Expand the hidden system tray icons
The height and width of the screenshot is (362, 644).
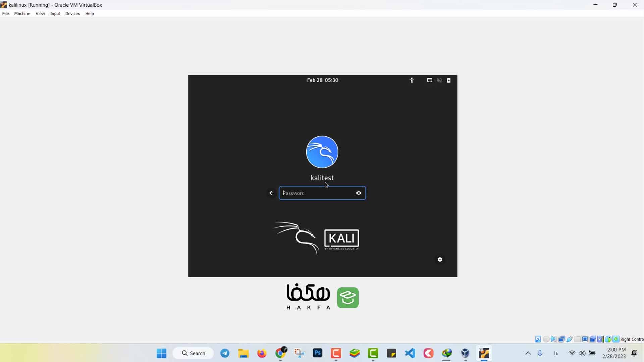pyautogui.click(x=528, y=353)
